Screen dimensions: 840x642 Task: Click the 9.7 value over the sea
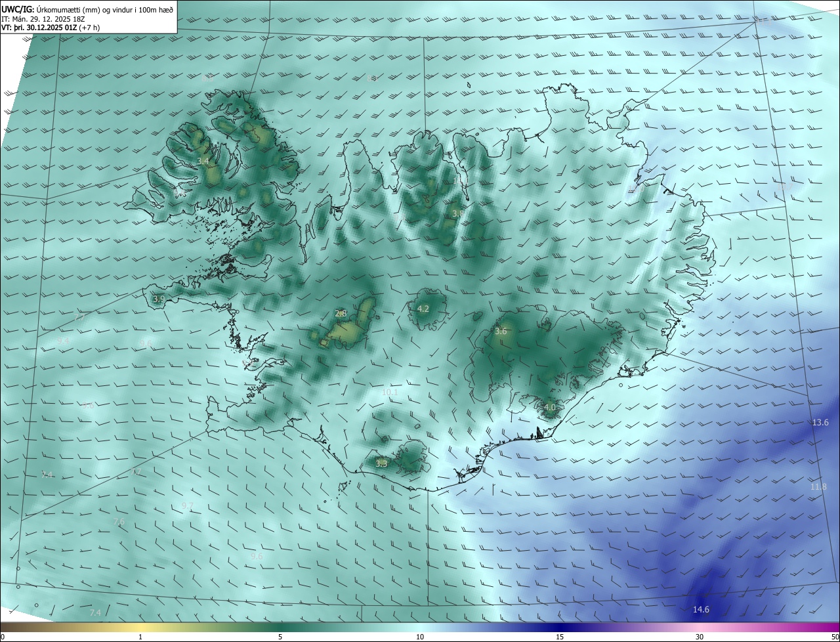tap(188, 505)
